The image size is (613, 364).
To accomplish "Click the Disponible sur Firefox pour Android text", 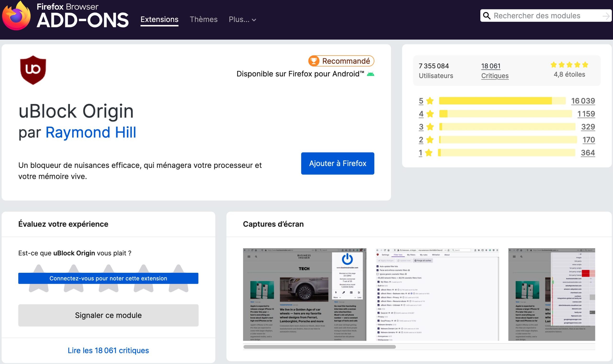I will [x=300, y=74].
